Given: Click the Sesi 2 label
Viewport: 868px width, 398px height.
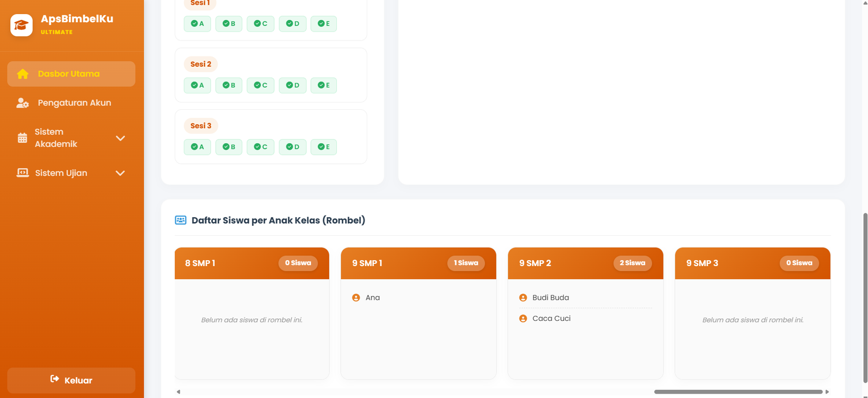Looking at the screenshot, I should 201,64.
